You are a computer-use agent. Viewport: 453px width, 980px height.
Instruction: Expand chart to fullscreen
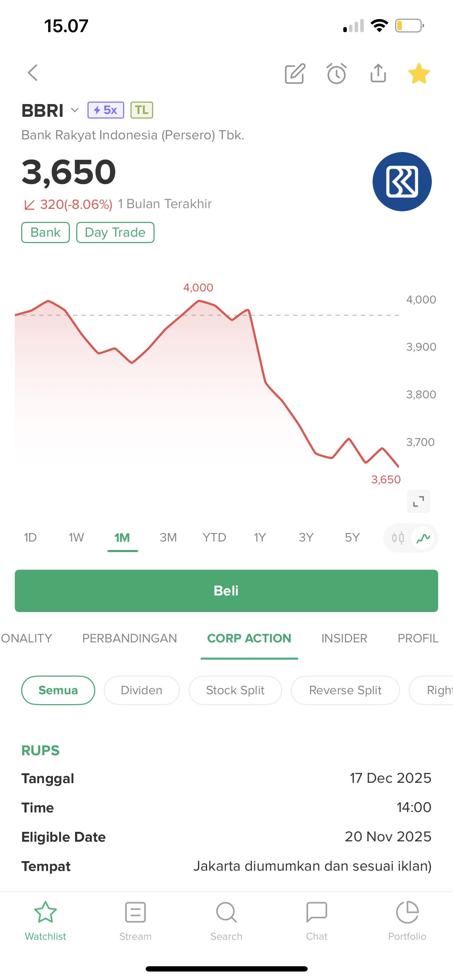[x=418, y=501]
